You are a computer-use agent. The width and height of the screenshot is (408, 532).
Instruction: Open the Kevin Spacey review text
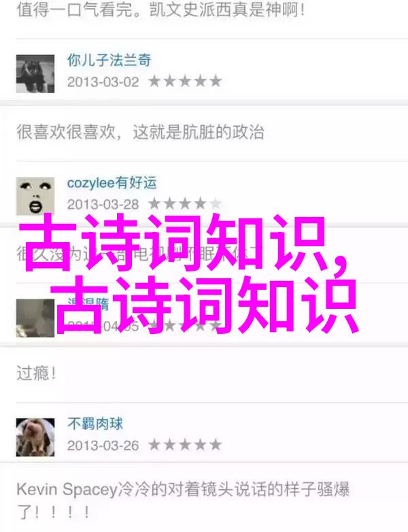(x=183, y=501)
